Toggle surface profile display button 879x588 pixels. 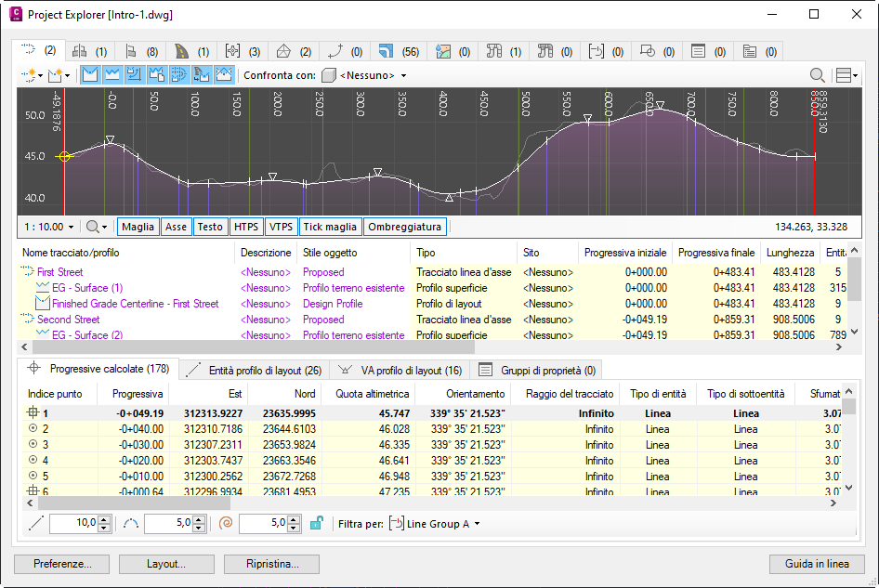(112, 74)
